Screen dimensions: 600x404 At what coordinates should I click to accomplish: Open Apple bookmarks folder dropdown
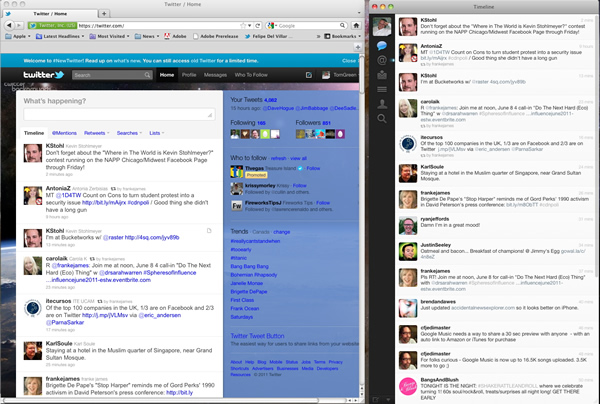click(18, 36)
